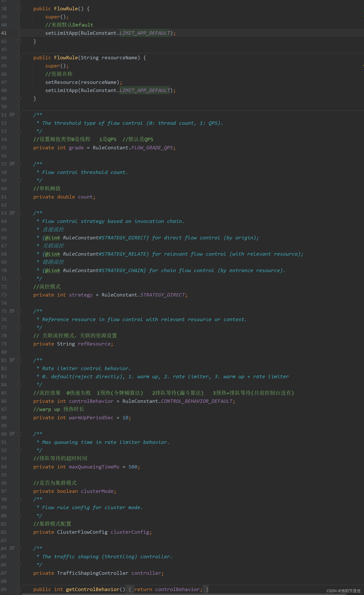The height and width of the screenshot is (595, 364).
Task: Toggle rendered doc icon at line 81
Action: pos(12,360)
